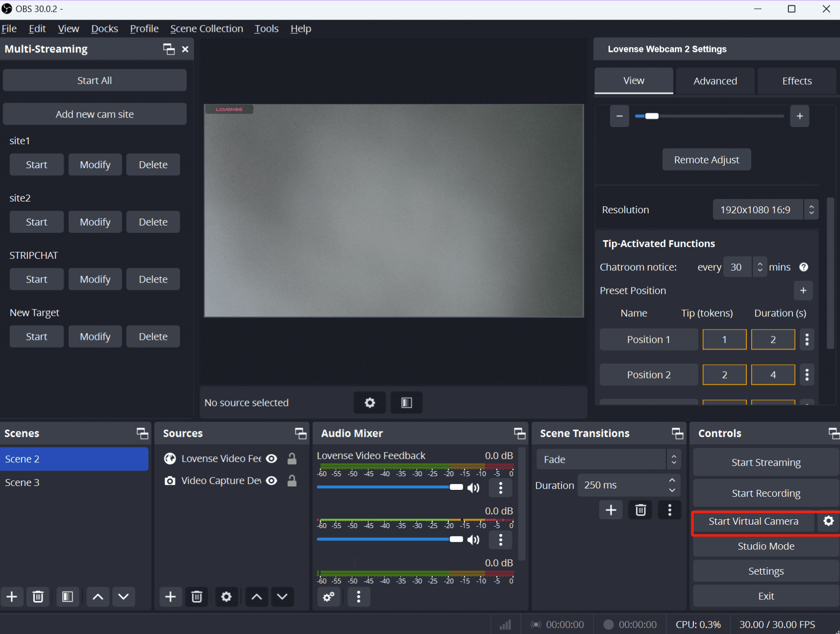Open Position 1 three-dot options menu
This screenshot has height=634, width=840.
pyautogui.click(x=807, y=339)
